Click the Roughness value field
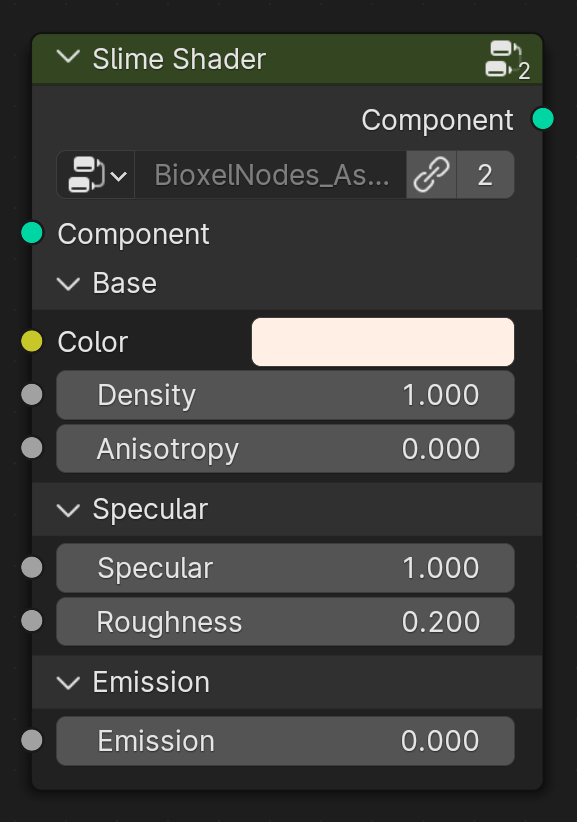Viewport: 577px width, 822px height. (285, 622)
